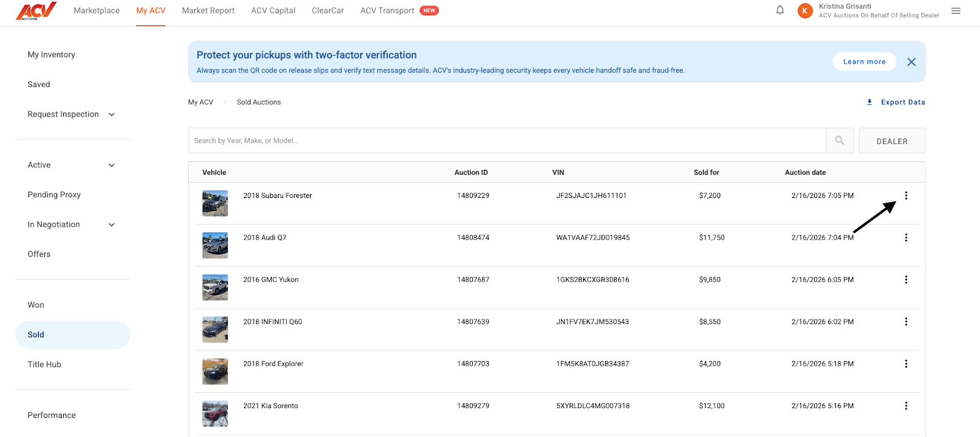Image resolution: width=980 pixels, height=437 pixels.
Task: Click the $9,850 sold price
Action: click(710, 279)
